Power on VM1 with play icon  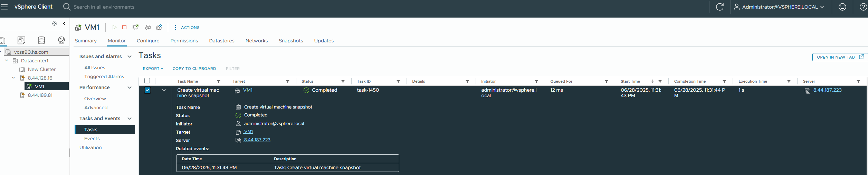click(114, 27)
